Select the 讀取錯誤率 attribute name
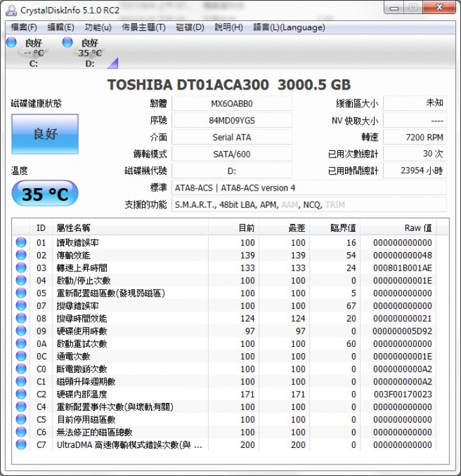The height and width of the screenshot is (476, 461). coord(78,242)
